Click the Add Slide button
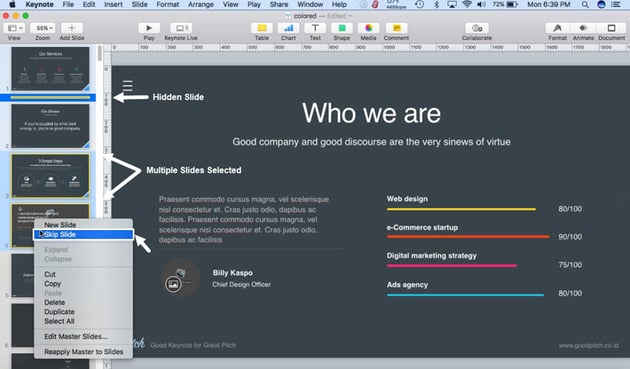The width and height of the screenshot is (630, 369). tap(72, 28)
